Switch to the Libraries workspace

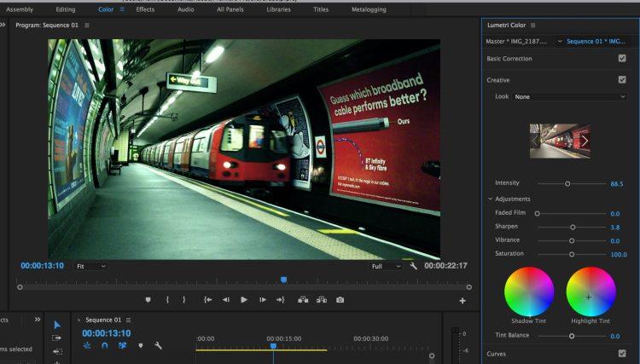click(x=279, y=9)
